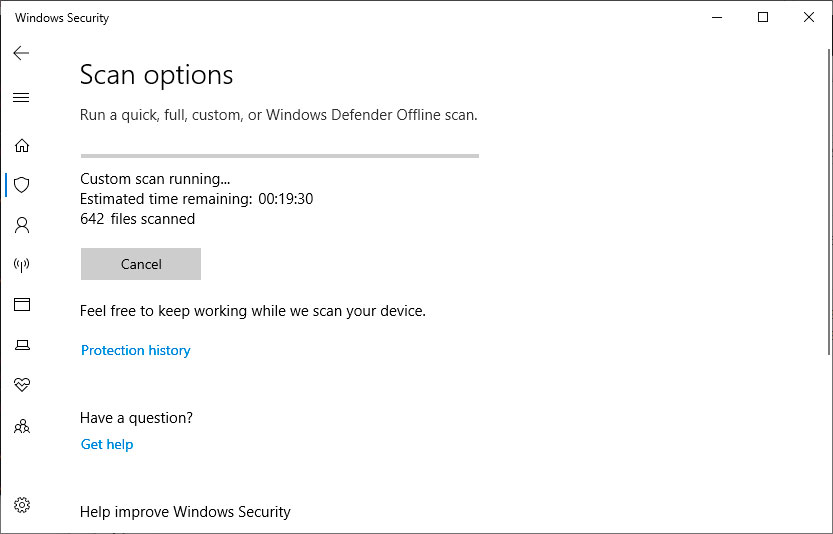Select Virus & threat protection shield icon

[x=21, y=185]
